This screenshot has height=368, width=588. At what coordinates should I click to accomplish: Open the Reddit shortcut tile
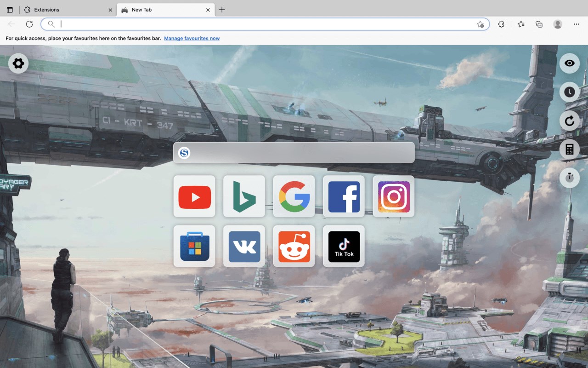(x=294, y=246)
